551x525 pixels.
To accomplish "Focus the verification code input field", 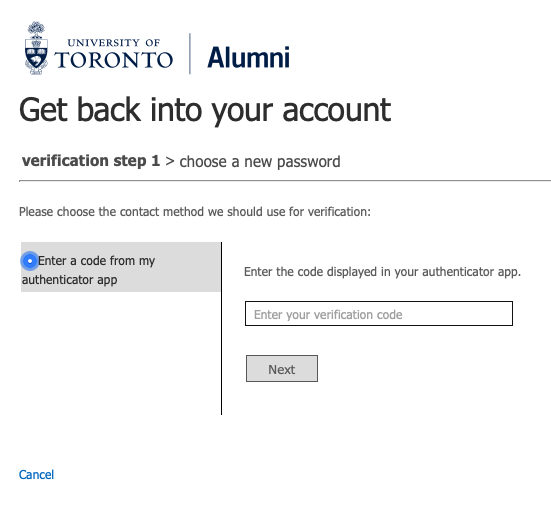I will (x=379, y=313).
